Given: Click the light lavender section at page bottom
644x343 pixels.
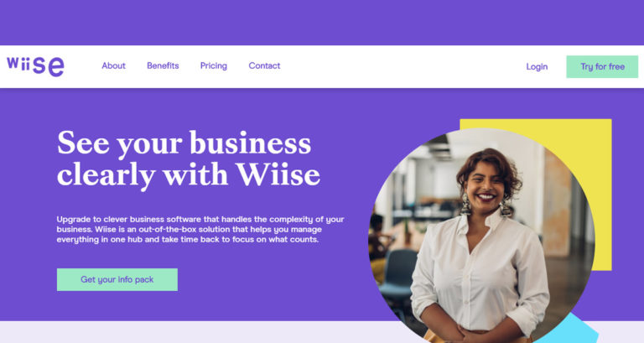Looking at the screenshot, I should 184,332.
